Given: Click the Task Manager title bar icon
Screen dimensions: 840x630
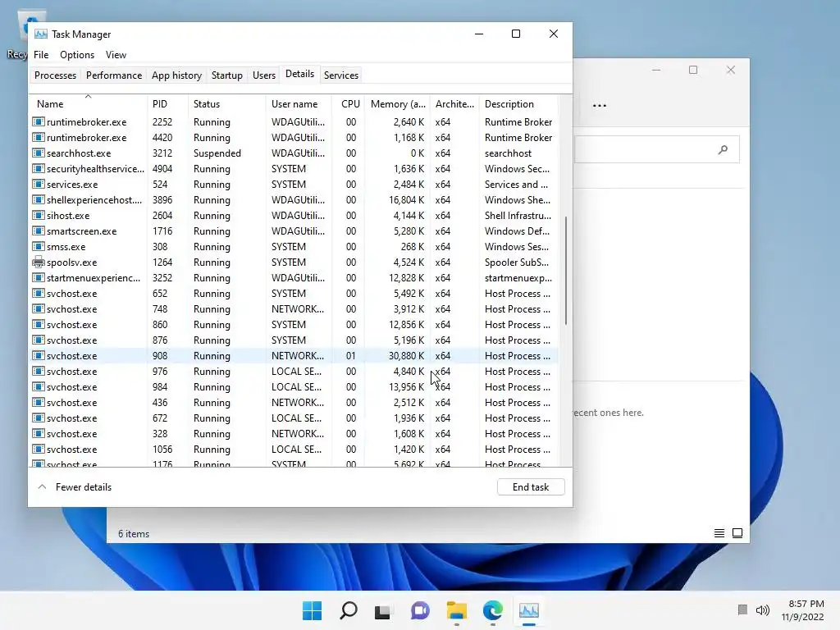Looking at the screenshot, I should point(41,34).
